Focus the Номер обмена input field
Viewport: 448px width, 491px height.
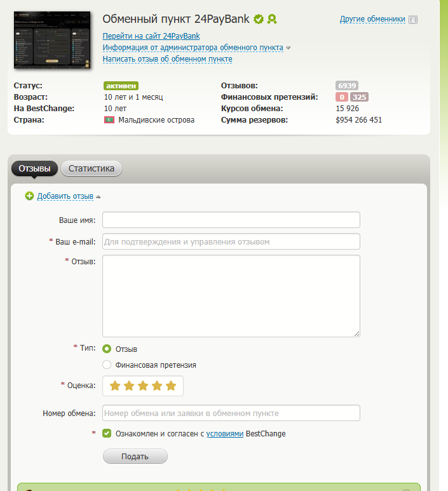click(x=231, y=413)
